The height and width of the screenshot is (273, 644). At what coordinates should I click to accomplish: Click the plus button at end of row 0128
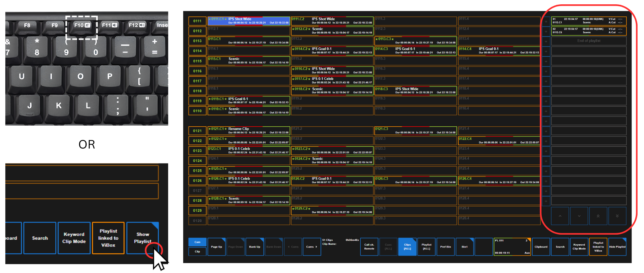pos(546,201)
